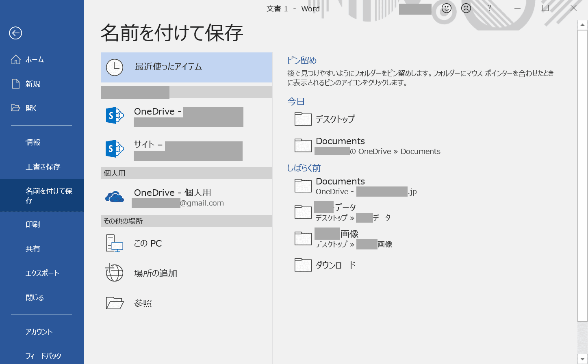Click the new document page icon
Screen dimensions: 588x364
(15, 84)
